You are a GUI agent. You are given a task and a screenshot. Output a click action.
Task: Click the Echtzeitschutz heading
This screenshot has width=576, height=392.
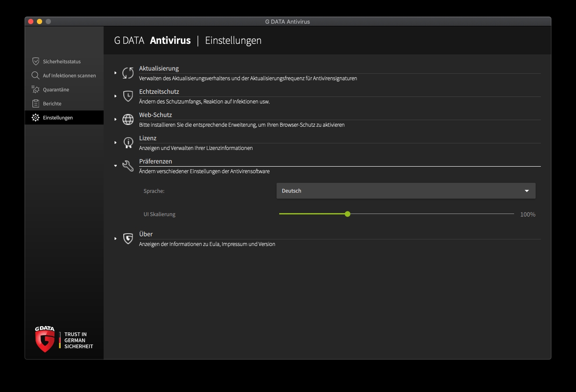coord(159,92)
